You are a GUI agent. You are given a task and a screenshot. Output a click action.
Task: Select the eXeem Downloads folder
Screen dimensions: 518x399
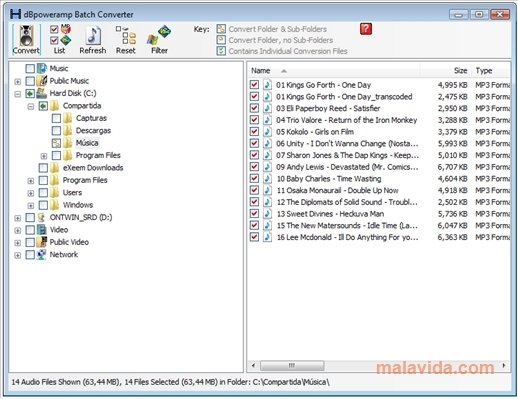(93, 168)
